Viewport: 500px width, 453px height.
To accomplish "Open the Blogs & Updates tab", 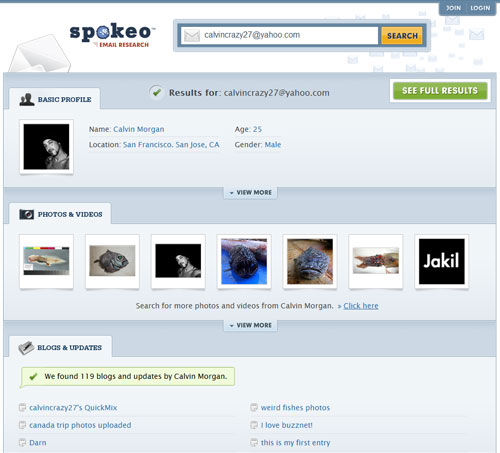I will [60, 347].
